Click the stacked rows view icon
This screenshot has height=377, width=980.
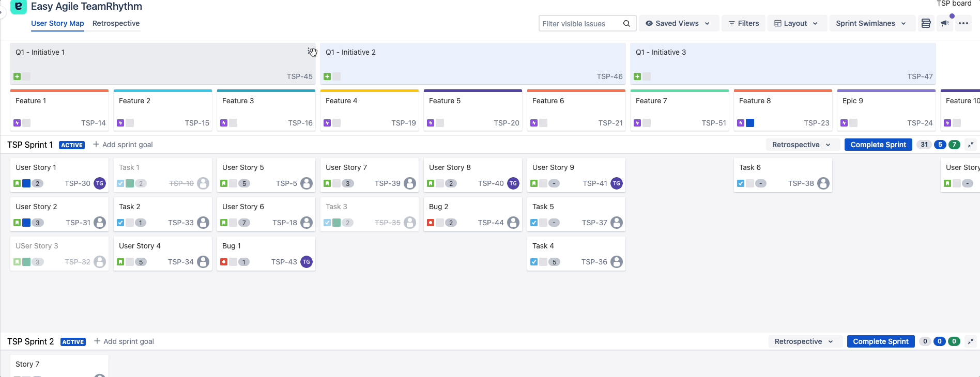[926, 23]
